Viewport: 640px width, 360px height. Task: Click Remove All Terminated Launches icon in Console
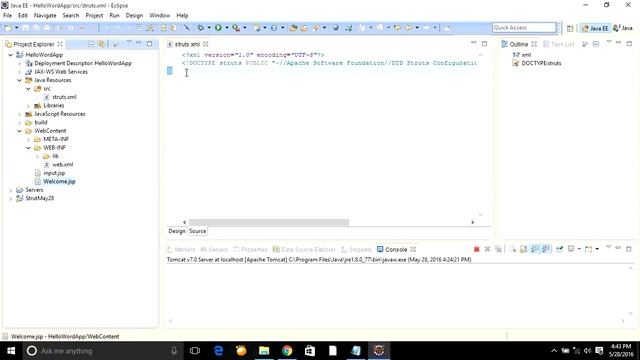[498, 249]
